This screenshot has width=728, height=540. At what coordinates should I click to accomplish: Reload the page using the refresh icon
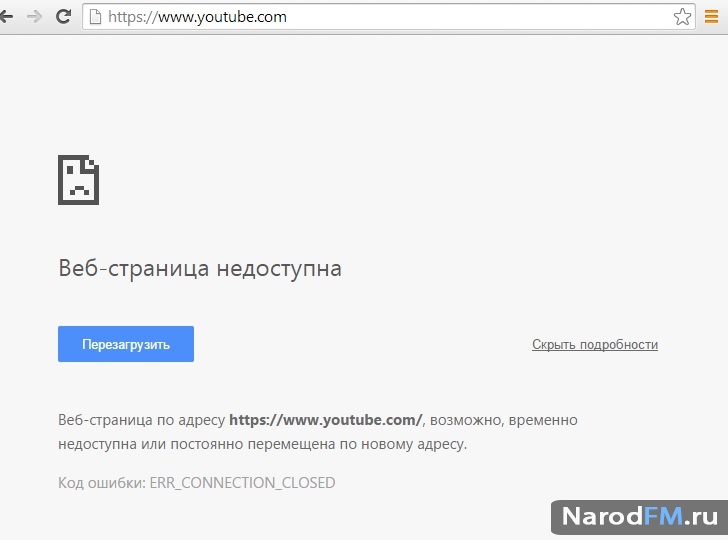63,17
